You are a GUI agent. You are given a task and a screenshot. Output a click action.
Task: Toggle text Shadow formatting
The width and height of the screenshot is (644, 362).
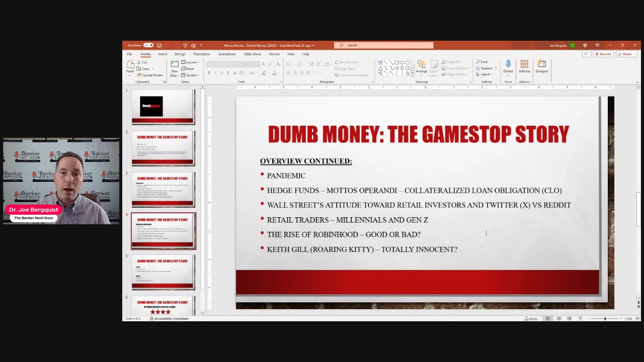coord(228,73)
